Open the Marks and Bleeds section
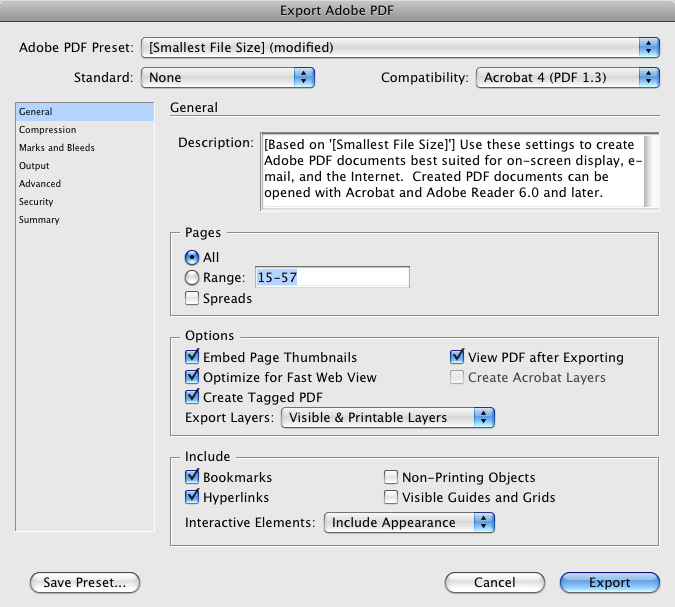The image size is (675, 607). 85,148
